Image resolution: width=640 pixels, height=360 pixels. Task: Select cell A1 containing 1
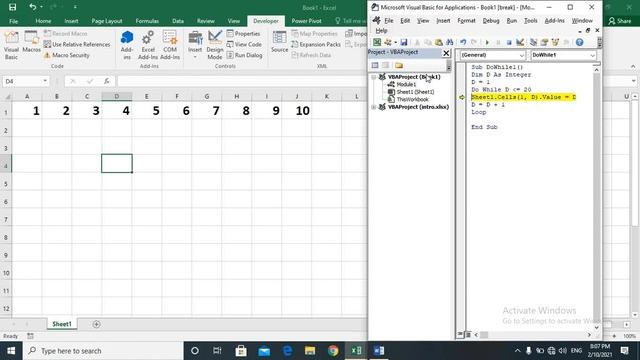coord(27,111)
